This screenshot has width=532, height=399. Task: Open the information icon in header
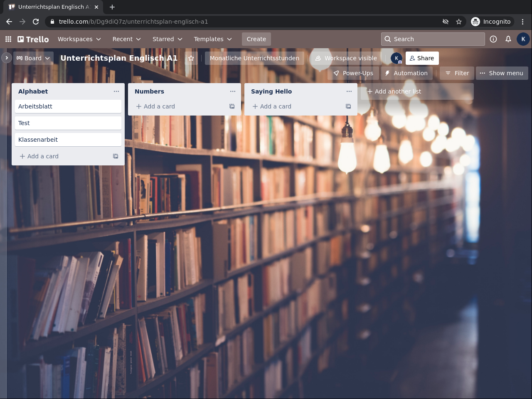pyautogui.click(x=493, y=39)
